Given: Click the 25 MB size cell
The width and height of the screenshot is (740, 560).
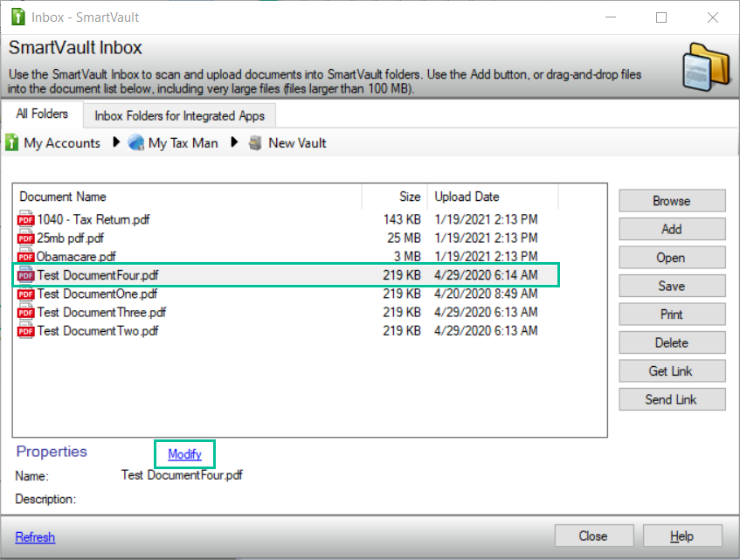Looking at the screenshot, I should coord(404,238).
